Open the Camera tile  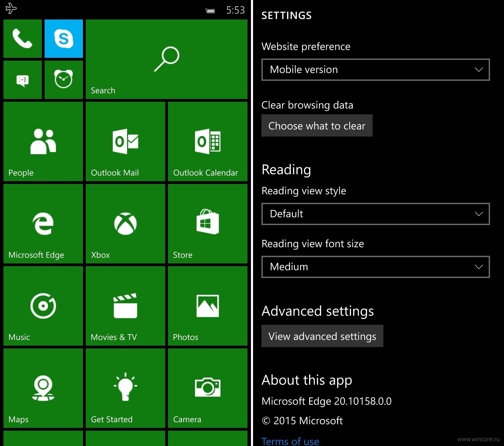click(208, 388)
